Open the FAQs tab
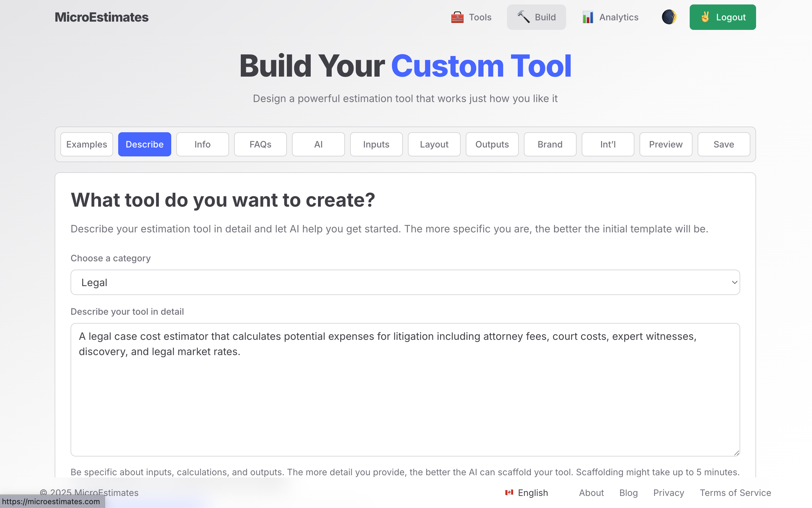The height and width of the screenshot is (508, 812). pyautogui.click(x=260, y=144)
